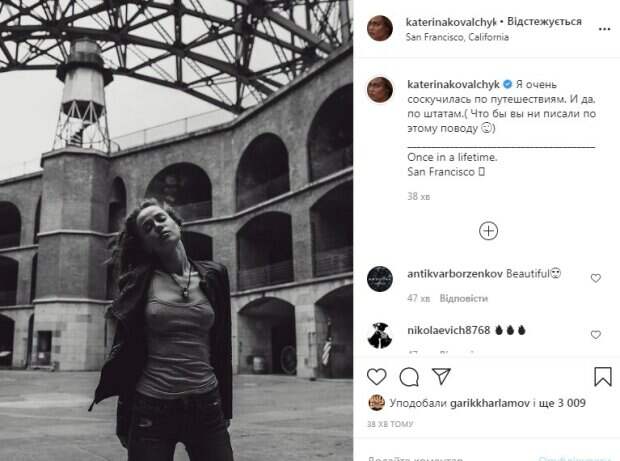Like the post with the heart icon
This screenshot has height=461, width=620.
(377, 377)
